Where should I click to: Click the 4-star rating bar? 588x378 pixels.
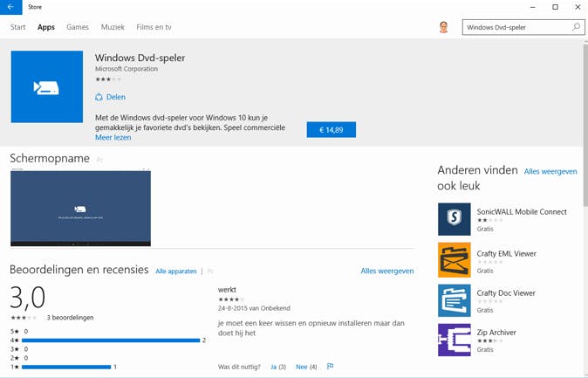111,340
